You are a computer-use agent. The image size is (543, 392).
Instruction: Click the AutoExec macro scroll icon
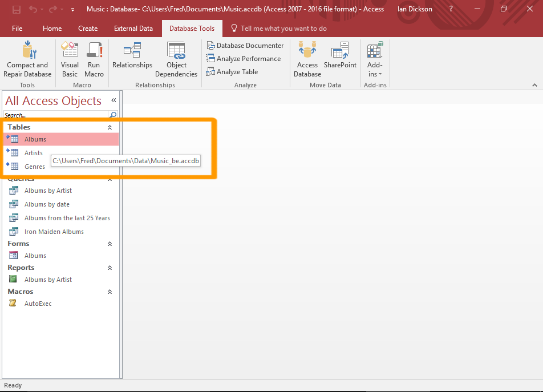[x=13, y=303]
